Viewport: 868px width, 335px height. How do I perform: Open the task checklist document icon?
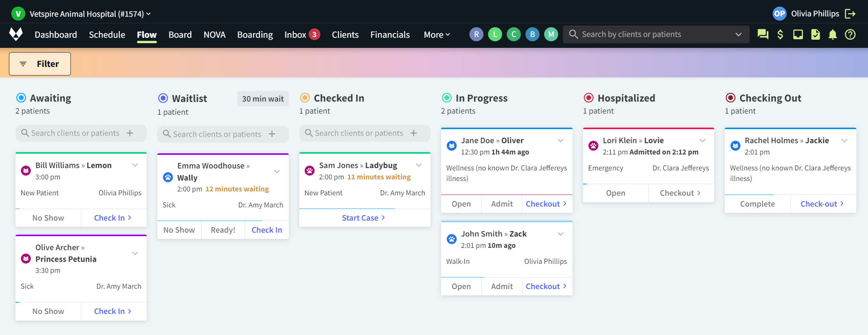point(815,35)
